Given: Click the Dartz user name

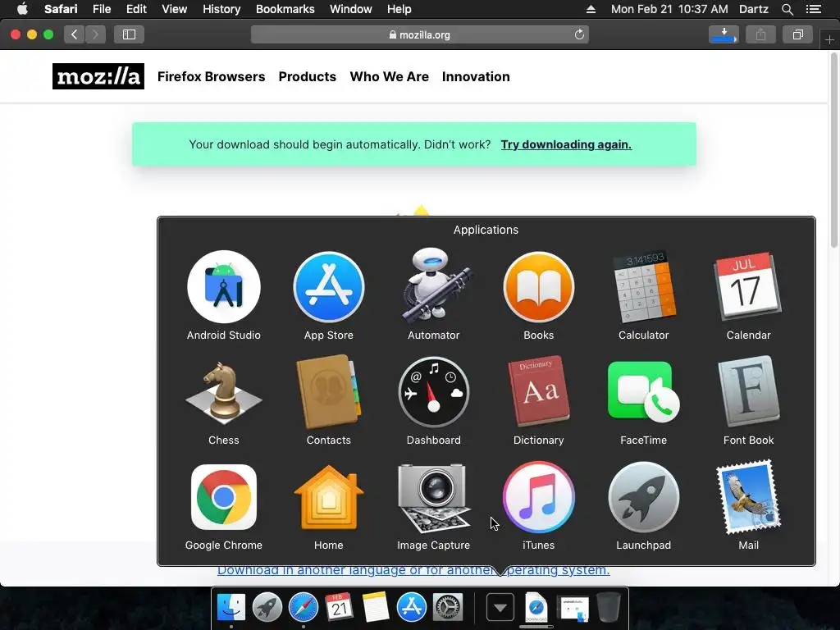Looking at the screenshot, I should pyautogui.click(x=754, y=9).
